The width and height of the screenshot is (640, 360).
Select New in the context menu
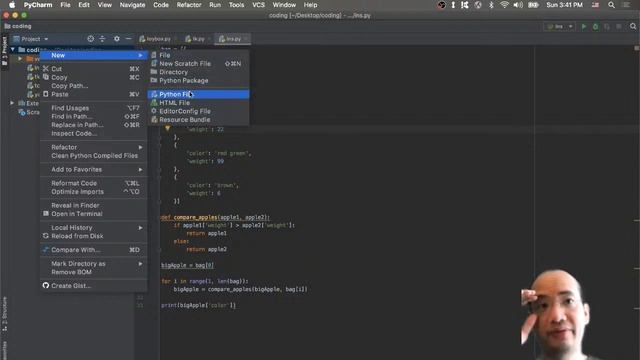click(94, 55)
